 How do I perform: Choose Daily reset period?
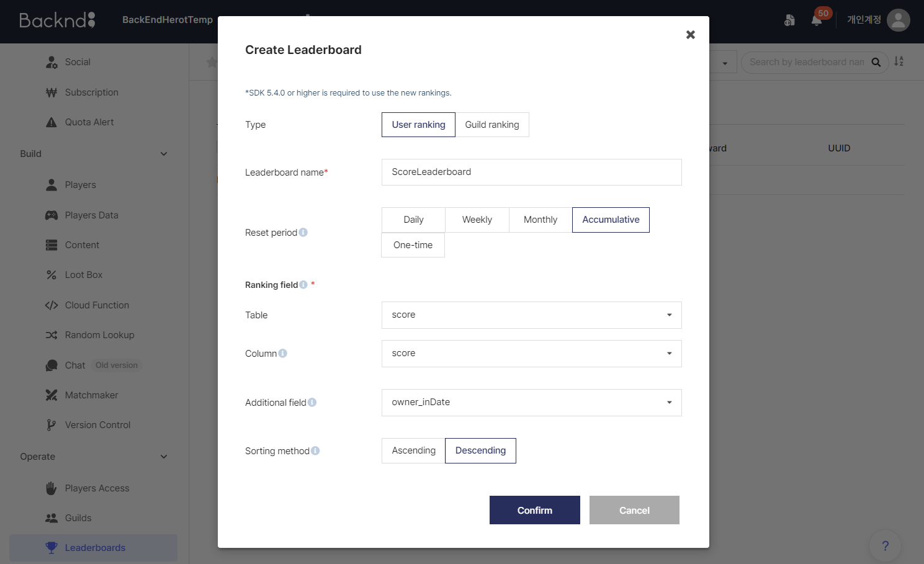413,220
